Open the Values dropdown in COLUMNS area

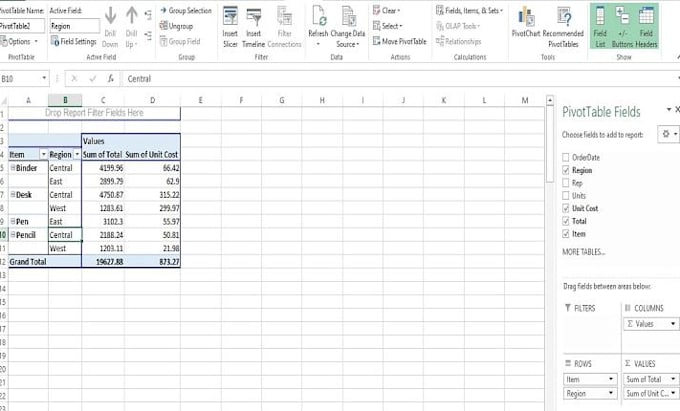(x=673, y=324)
